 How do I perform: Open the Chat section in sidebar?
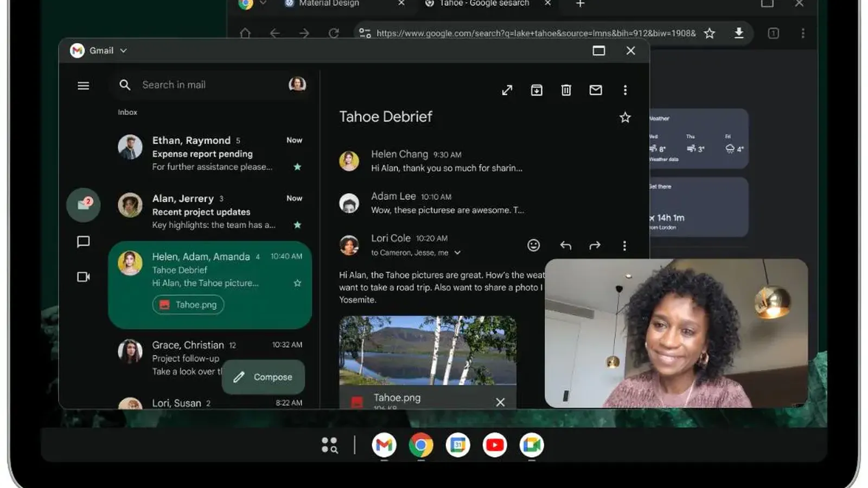point(83,241)
